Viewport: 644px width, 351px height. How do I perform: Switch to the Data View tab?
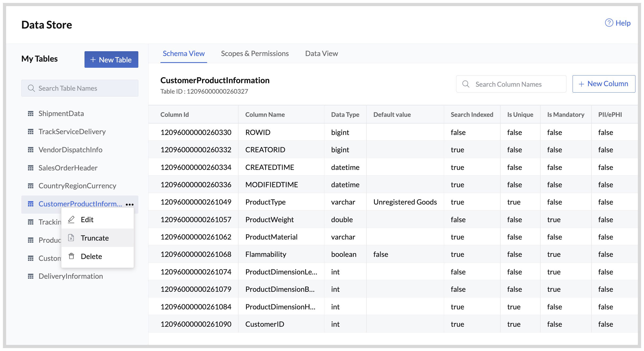pos(321,53)
